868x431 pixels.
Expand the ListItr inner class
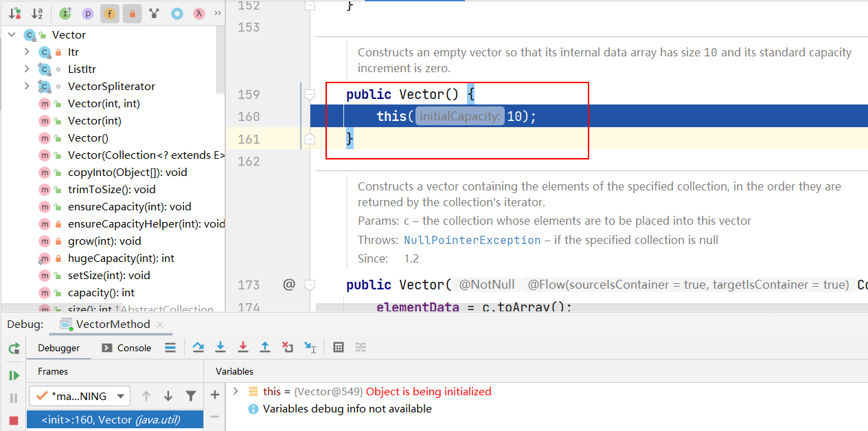pyautogui.click(x=27, y=69)
